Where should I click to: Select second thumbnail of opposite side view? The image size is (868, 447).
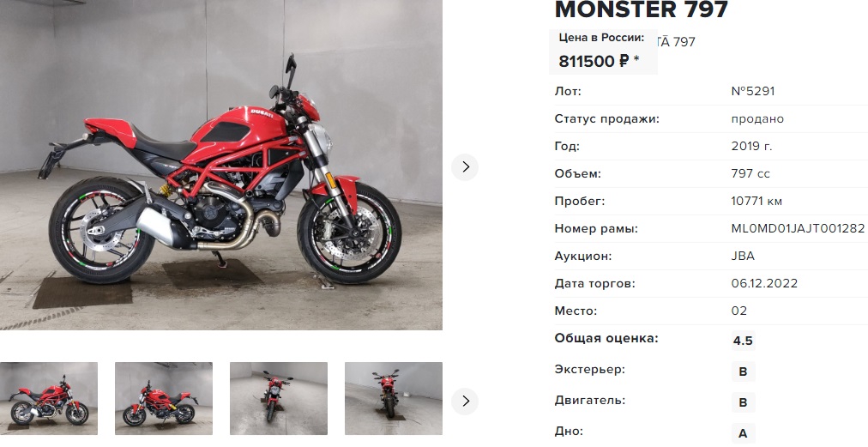164,398
